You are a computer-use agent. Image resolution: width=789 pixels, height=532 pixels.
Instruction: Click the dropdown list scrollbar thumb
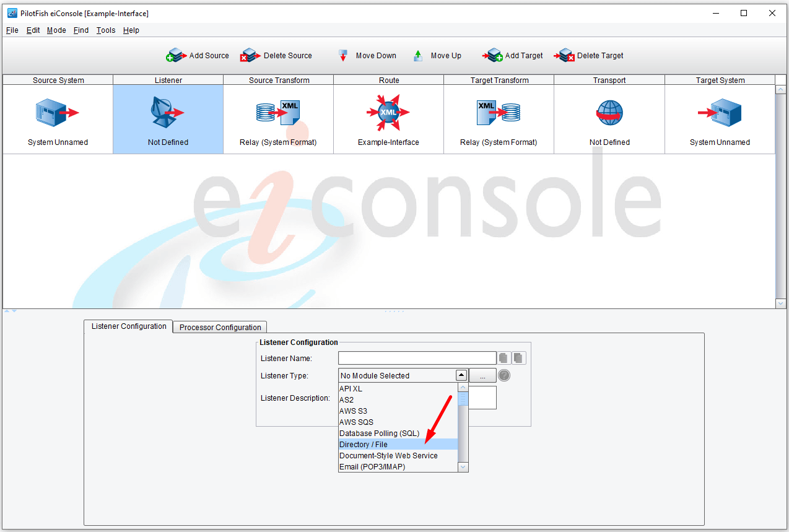click(x=463, y=399)
